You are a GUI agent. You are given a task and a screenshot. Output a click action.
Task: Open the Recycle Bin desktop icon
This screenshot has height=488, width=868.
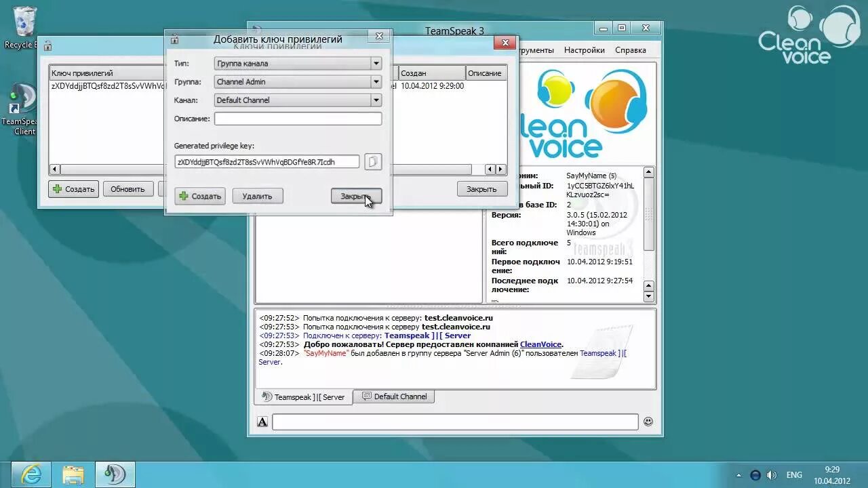[x=23, y=28]
